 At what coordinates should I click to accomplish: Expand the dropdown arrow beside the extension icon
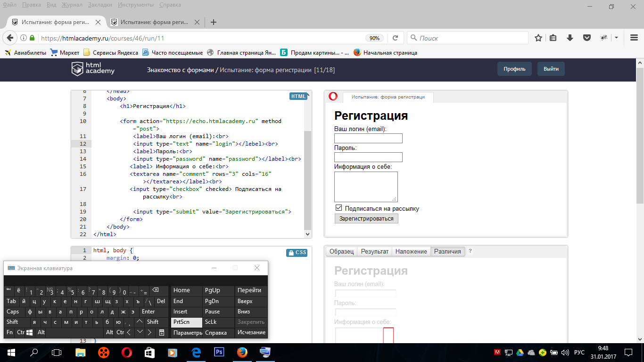click(616, 38)
